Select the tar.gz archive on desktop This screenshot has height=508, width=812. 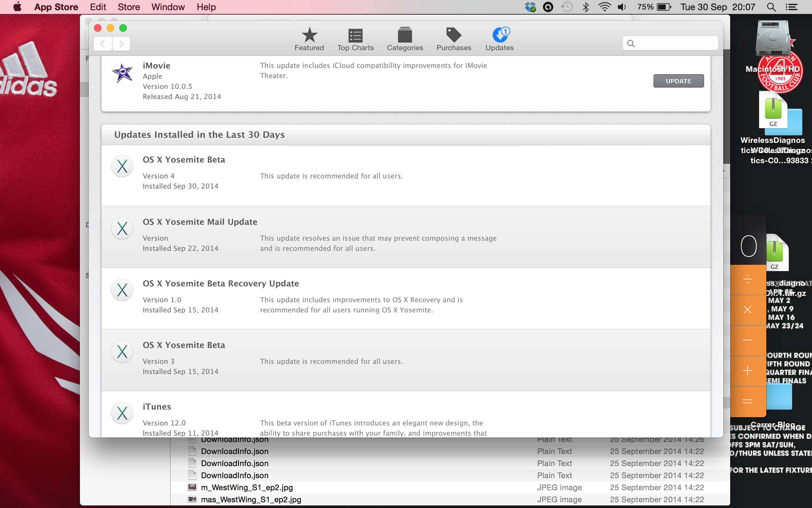tap(777, 253)
